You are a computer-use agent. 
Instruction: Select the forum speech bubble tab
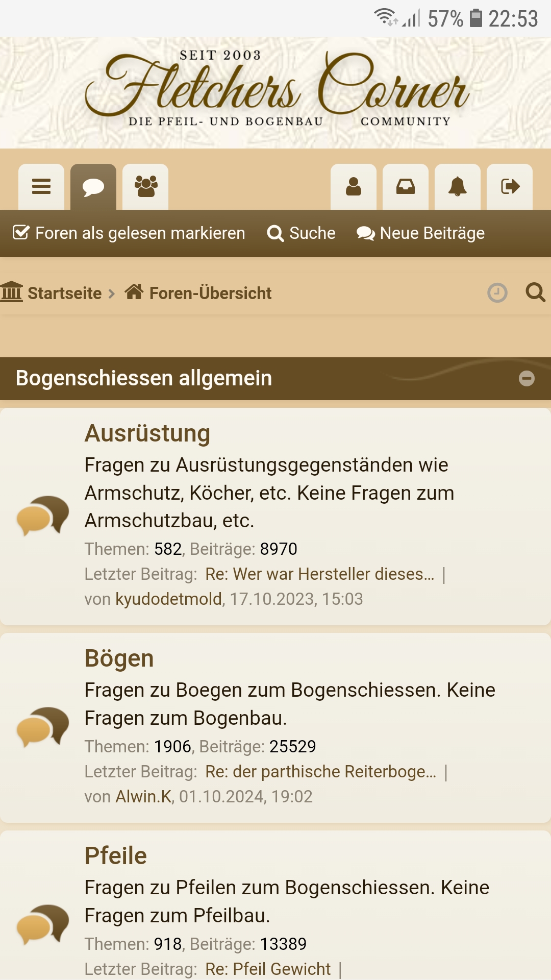click(93, 187)
